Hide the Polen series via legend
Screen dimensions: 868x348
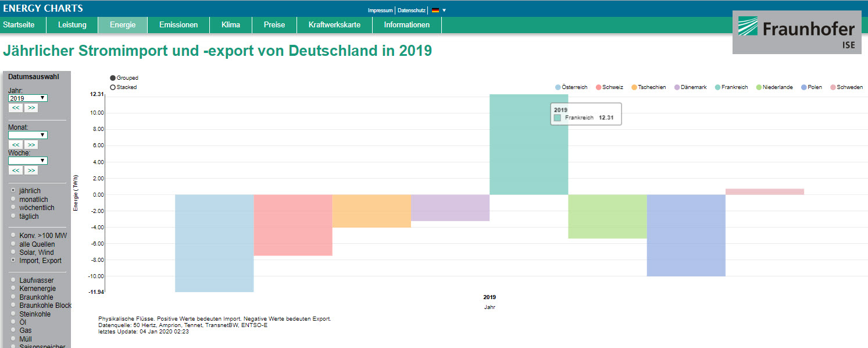[x=811, y=87]
